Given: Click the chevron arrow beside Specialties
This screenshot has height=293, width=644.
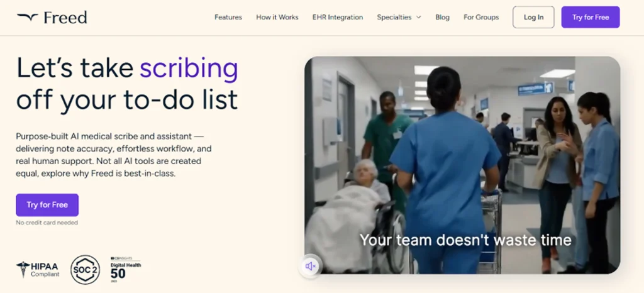Looking at the screenshot, I should (x=418, y=18).
